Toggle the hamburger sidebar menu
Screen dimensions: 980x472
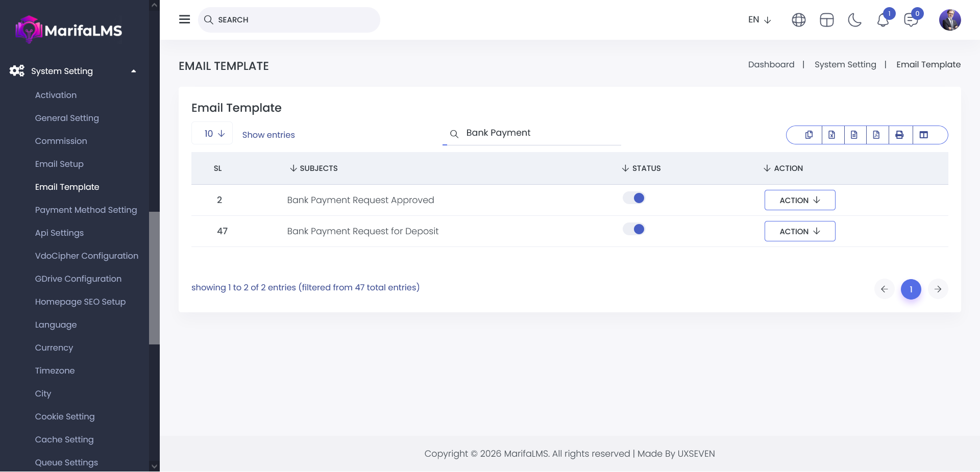click(x=184, y=19)
